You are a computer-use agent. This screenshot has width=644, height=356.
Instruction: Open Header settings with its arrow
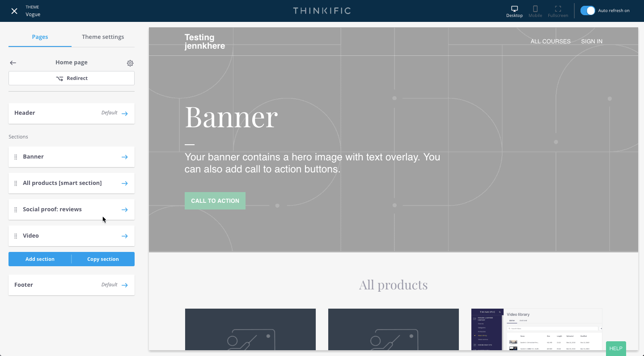(124, 113)
